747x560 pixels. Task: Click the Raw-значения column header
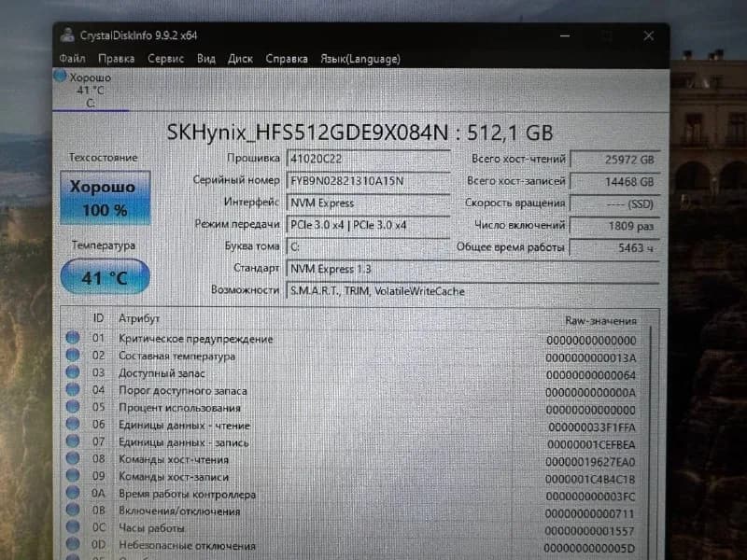pyautogui.click(x=600, y=321)
